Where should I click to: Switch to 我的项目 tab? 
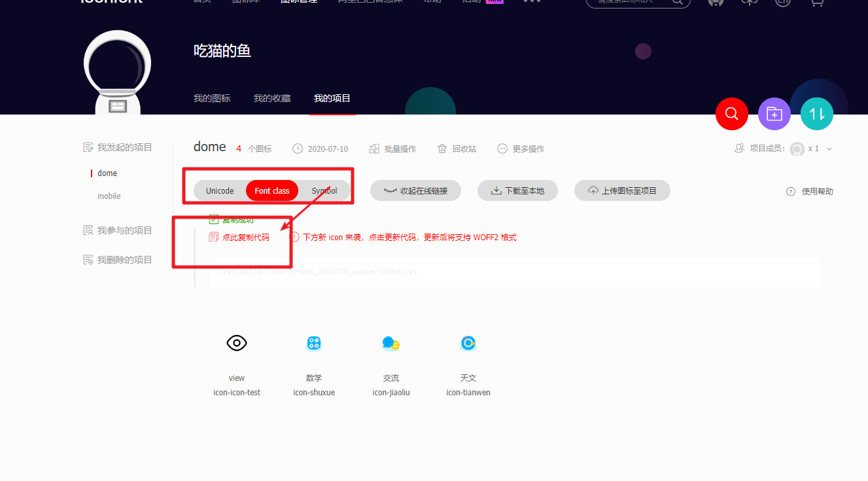[x=332, y=98]
